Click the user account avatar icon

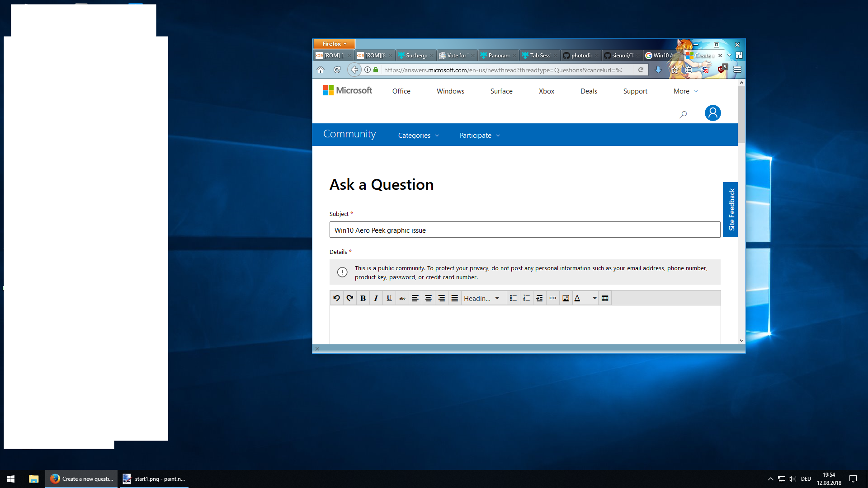[712, 113]
